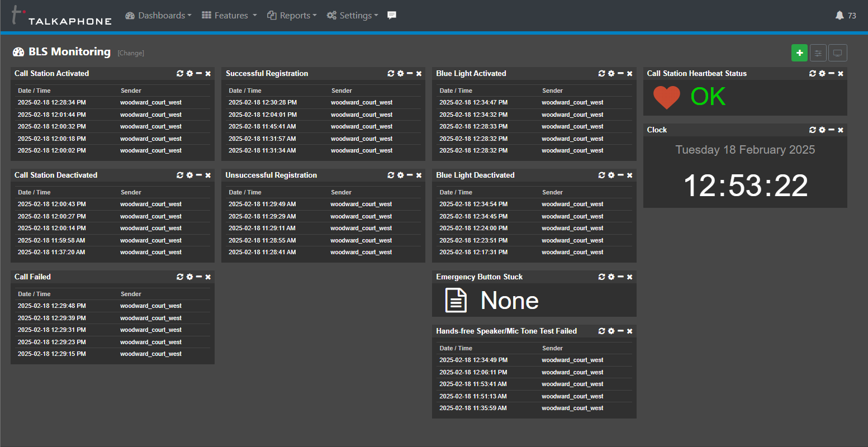Open the Reports menu
868x447 pixels.
point(292,16)
